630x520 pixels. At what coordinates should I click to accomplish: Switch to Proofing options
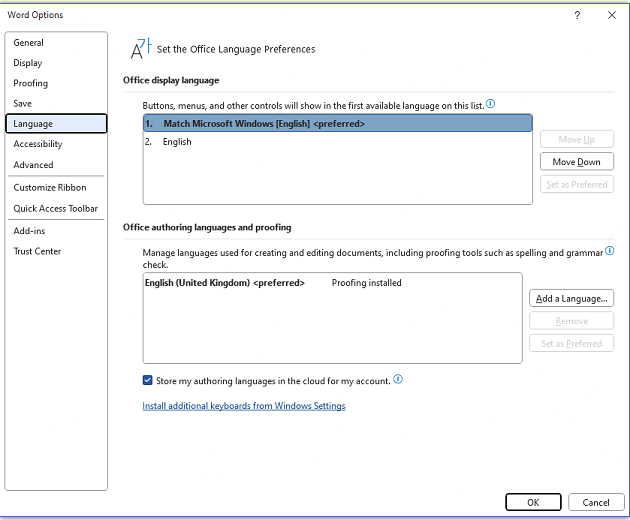click(56, 83)
